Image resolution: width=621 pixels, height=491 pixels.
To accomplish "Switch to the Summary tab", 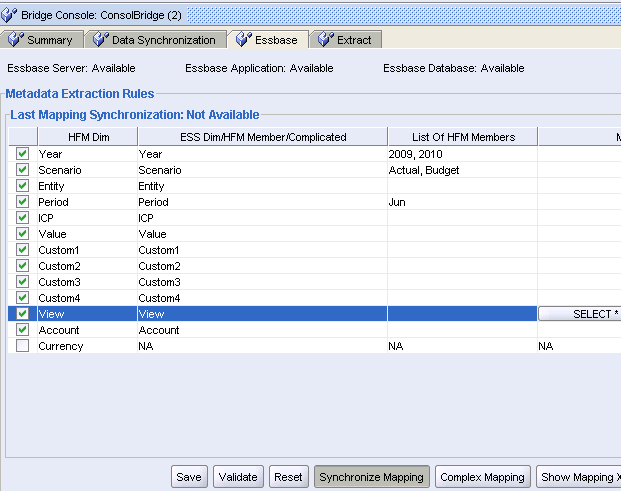I will coord(49,40).
